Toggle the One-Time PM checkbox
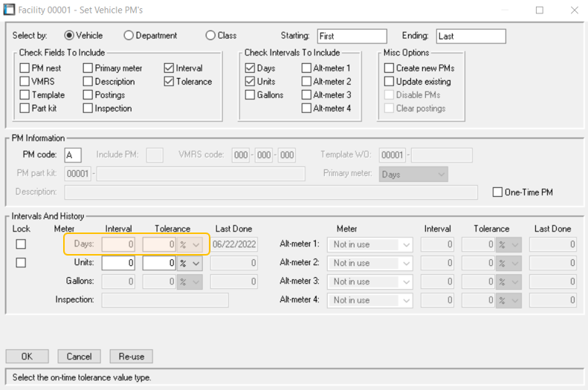The image size is (588, 390). [498, 192]
